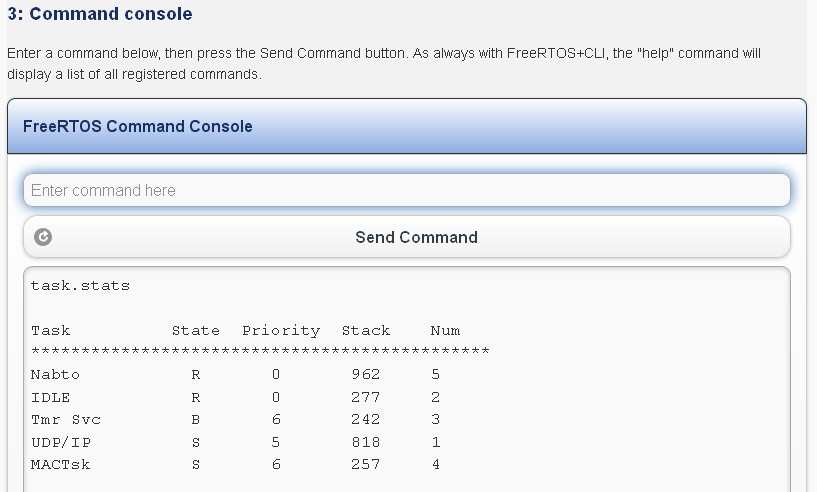Select the IDLE task name in output

tap(51, 397)
